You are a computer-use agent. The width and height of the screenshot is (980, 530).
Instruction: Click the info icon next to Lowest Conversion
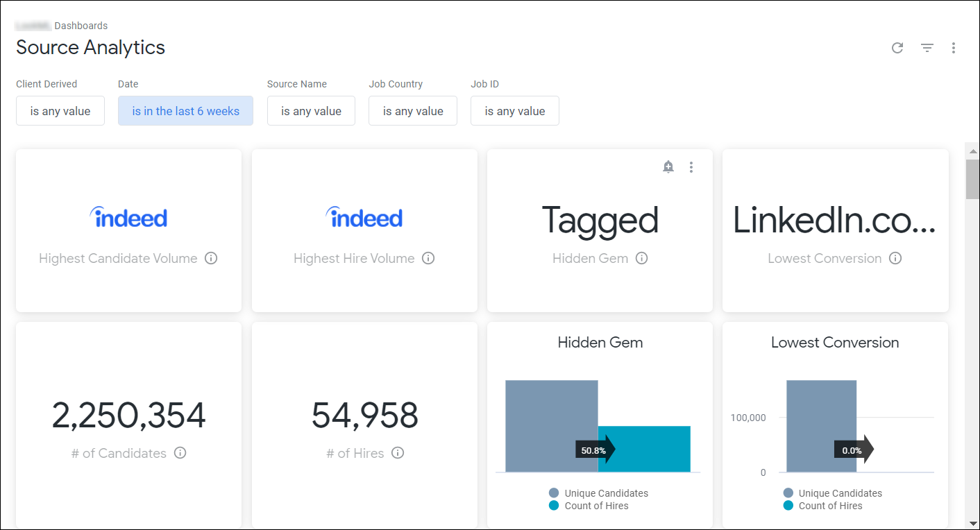pos(895,258)
